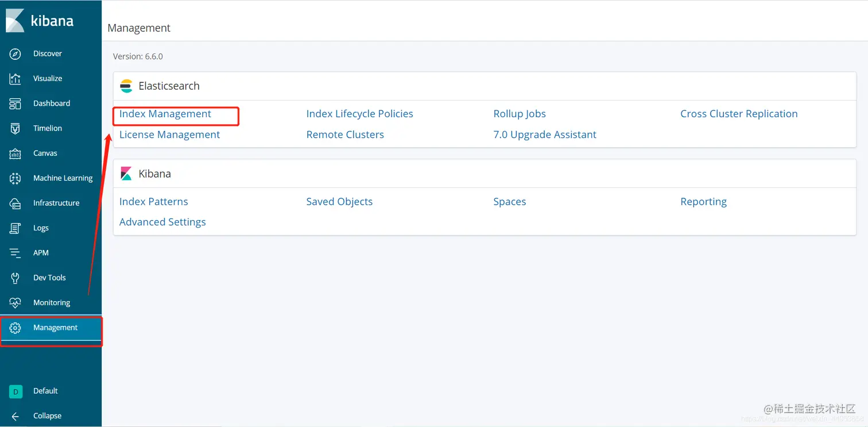Open Default space label
The image size is (868, 427).
(x=45, y=391)
